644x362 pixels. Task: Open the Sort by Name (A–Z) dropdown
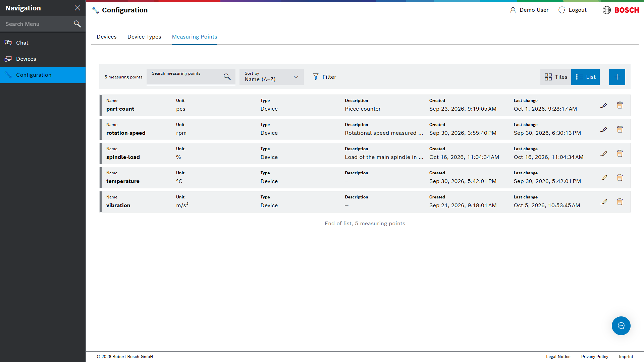[x=272, y=77]
